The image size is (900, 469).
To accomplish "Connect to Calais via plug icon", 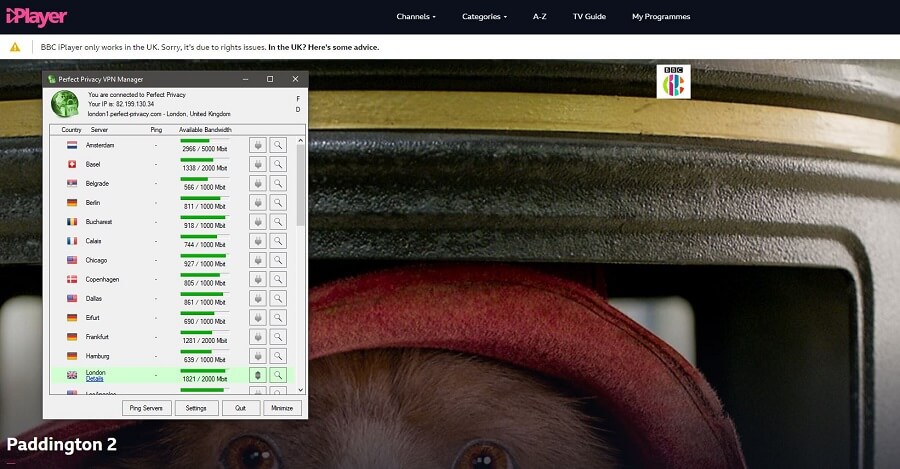I will click(258, 241).
